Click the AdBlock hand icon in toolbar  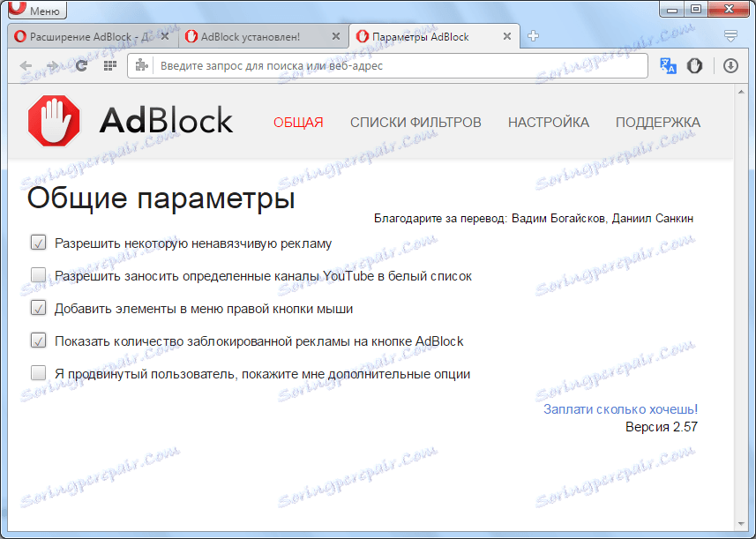[x=694, y=65]
